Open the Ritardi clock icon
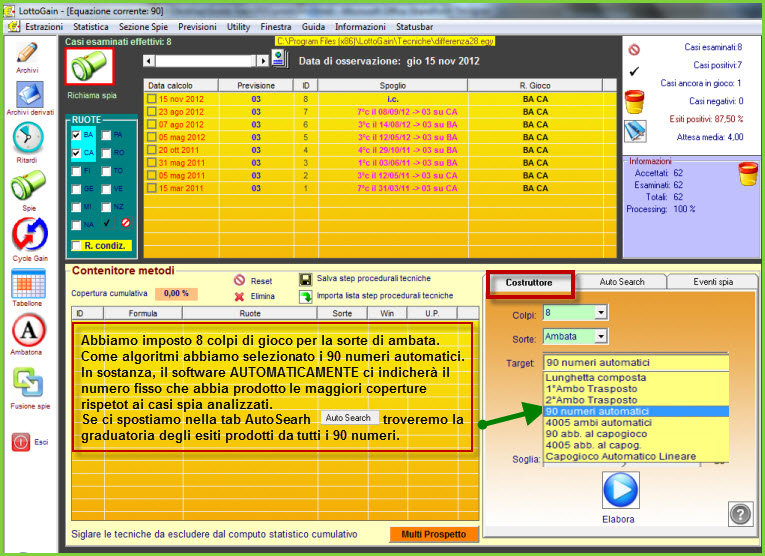Image resolution: width=765 pixels, height=556 pixels. pyautogui.click(x=28, y=138)
